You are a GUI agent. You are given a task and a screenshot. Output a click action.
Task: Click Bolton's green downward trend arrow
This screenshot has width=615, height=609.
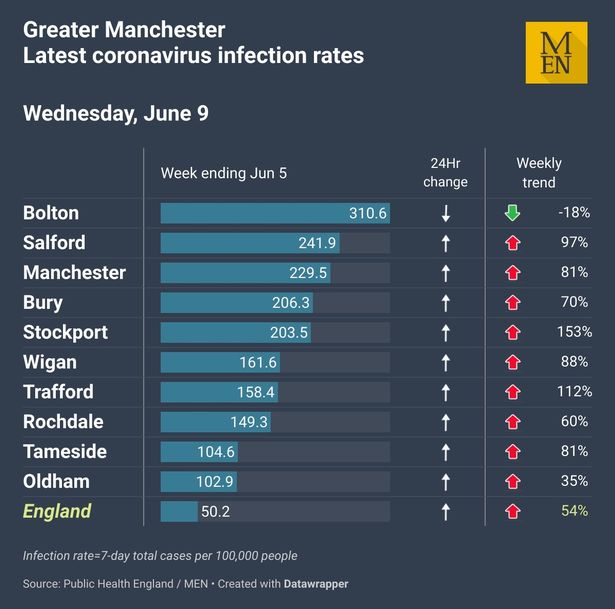tap(512, 213)
